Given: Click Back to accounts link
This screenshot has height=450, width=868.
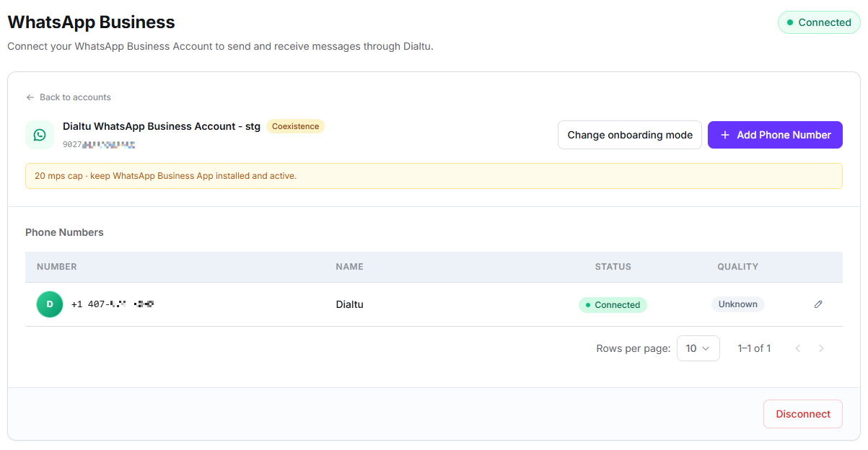Looking at the screenshot, I should pyautogui.click(x=69, y=97).
